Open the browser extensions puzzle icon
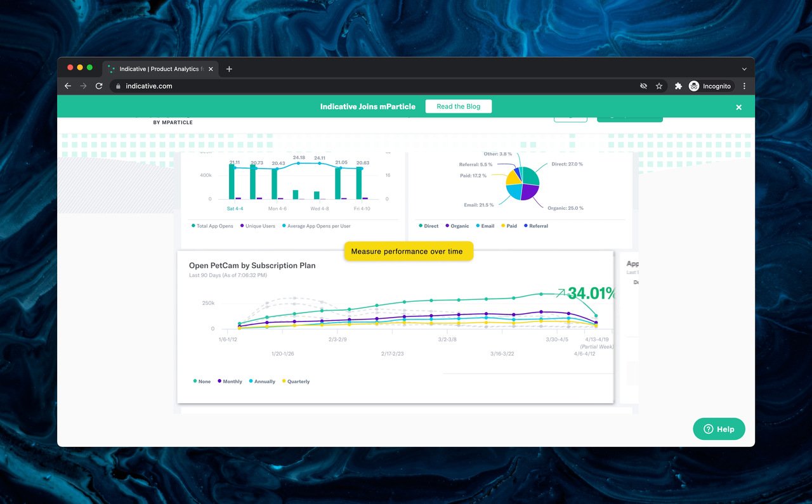812x504 pixels. tap(678, 86)
